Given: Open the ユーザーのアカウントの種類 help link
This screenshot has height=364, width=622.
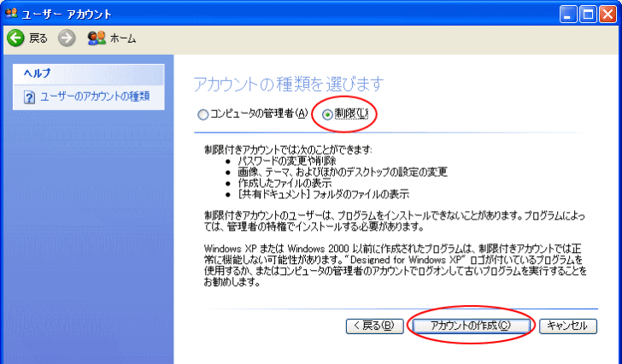Looking at the screenshot, I should [95, 97].
